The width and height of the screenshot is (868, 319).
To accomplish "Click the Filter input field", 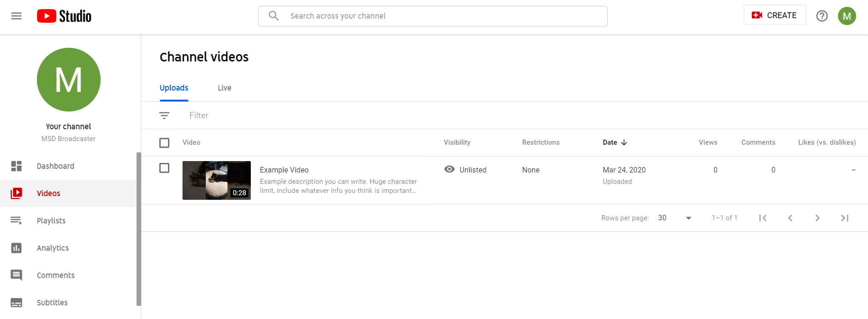I will click(523, 116).
